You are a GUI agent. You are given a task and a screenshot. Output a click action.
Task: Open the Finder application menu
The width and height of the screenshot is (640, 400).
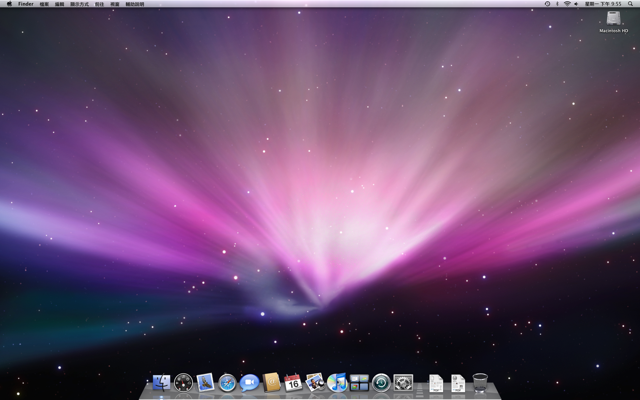26,4
